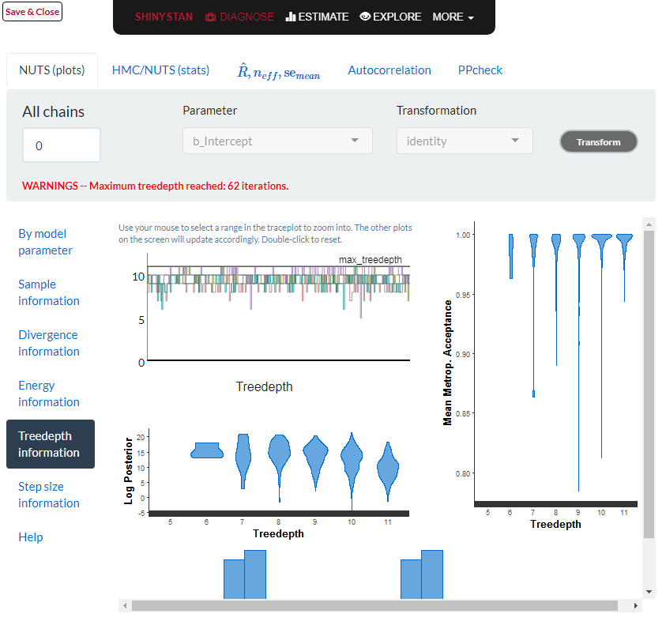Click the EXPLORE eye icon
Viewport: 666px width, 644px height.
[364, 17]
